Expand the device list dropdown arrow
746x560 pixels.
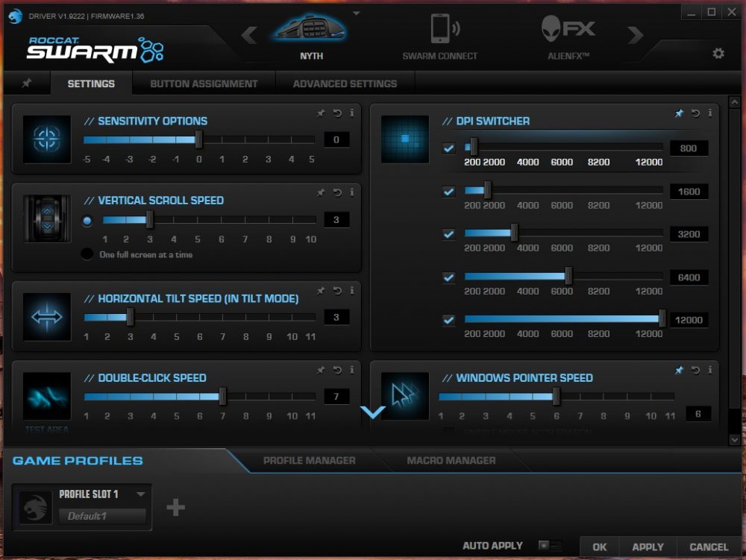tap(357, 13)
